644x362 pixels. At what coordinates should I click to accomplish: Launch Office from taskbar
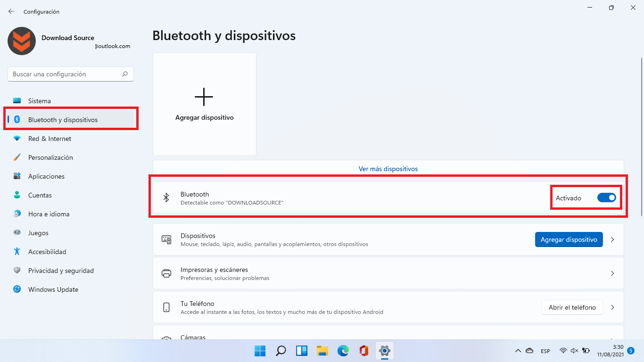[363, 351]
